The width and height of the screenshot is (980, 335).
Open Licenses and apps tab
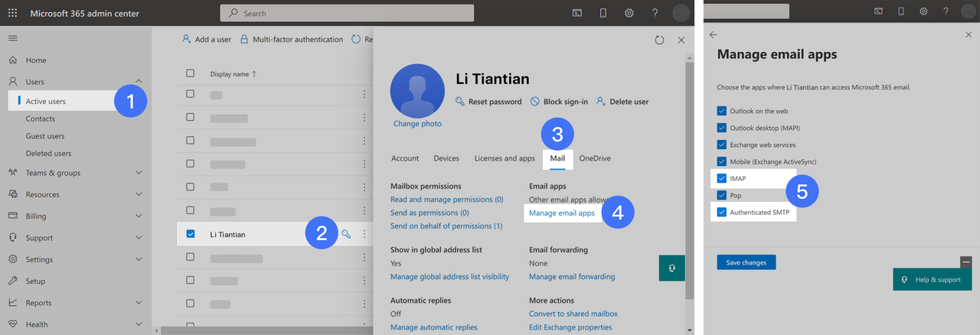(x=505, y=158)
